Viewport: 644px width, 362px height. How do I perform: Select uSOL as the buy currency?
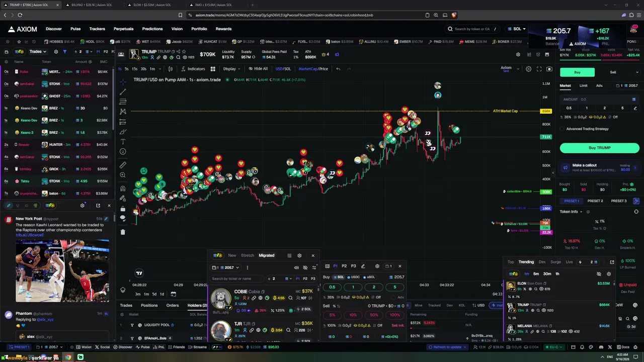pos(370,277)
